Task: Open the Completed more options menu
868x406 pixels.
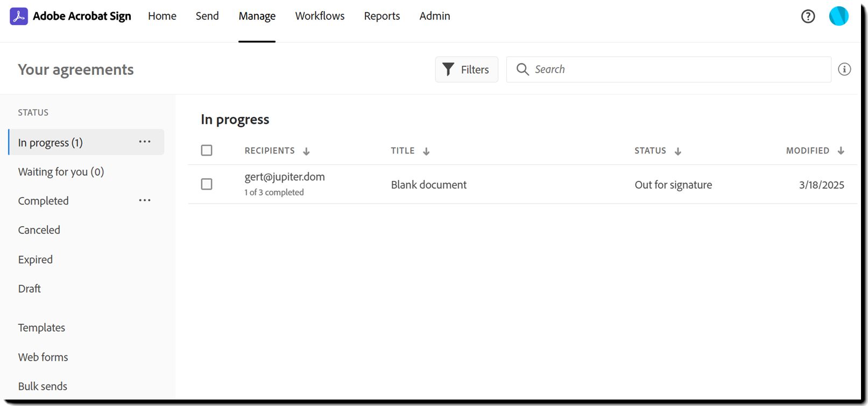Action: coord(145,200)
